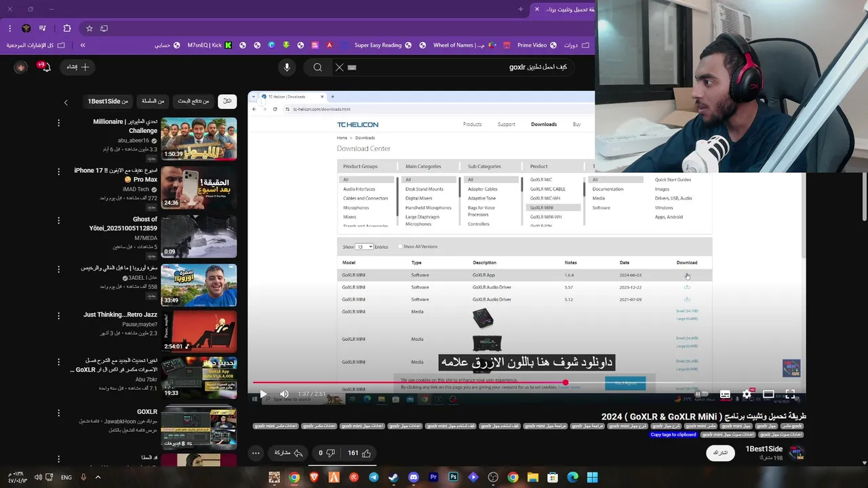This screenshot has height=488, width=868.
Task: Launch Microsoft Edge from the taskbar
Action: click(x=573, y=477)
